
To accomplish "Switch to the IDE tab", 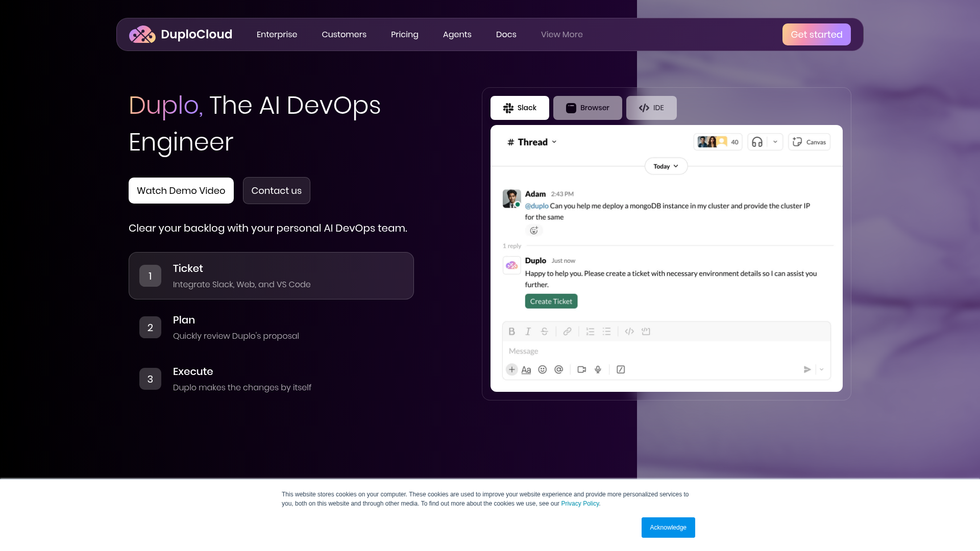I will (651, 108).
